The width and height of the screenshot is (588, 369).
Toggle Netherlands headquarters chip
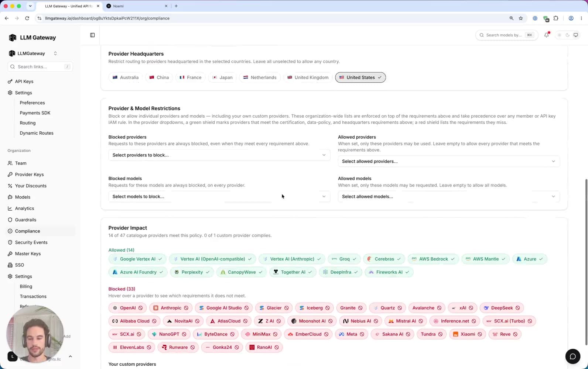[x=260, y=77]
